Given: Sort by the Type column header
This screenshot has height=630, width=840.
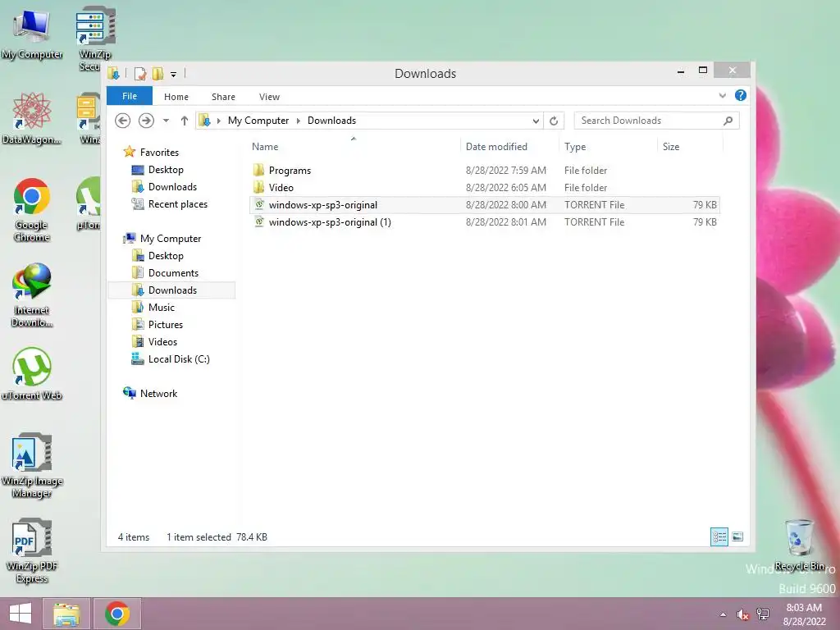Looking at the screenshot, I should click(575, 147).
